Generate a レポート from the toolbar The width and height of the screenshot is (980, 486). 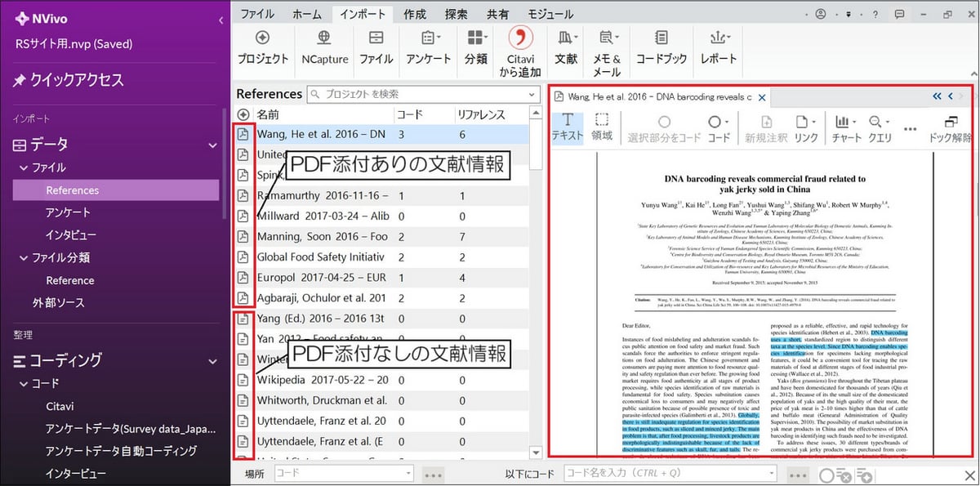pos(717,47)
